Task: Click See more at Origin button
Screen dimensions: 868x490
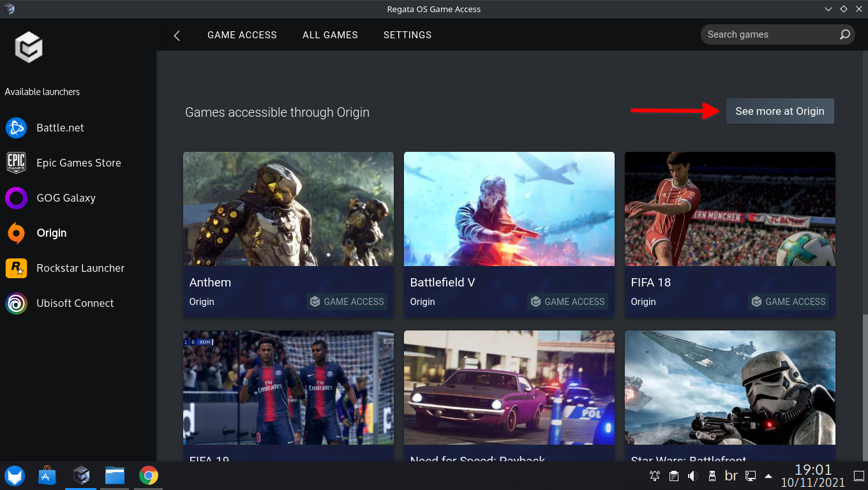Action: (780, 111)
